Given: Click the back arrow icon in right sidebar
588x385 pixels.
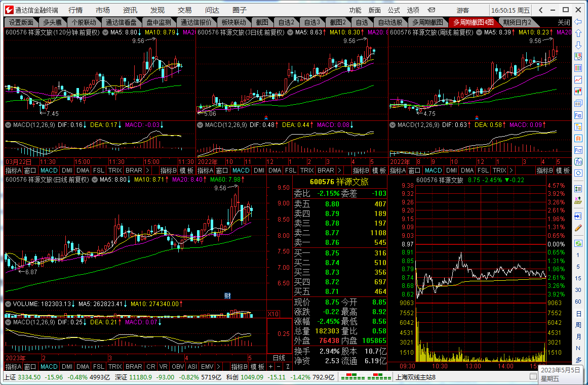Looking at the screenshot, I should 578,22.
